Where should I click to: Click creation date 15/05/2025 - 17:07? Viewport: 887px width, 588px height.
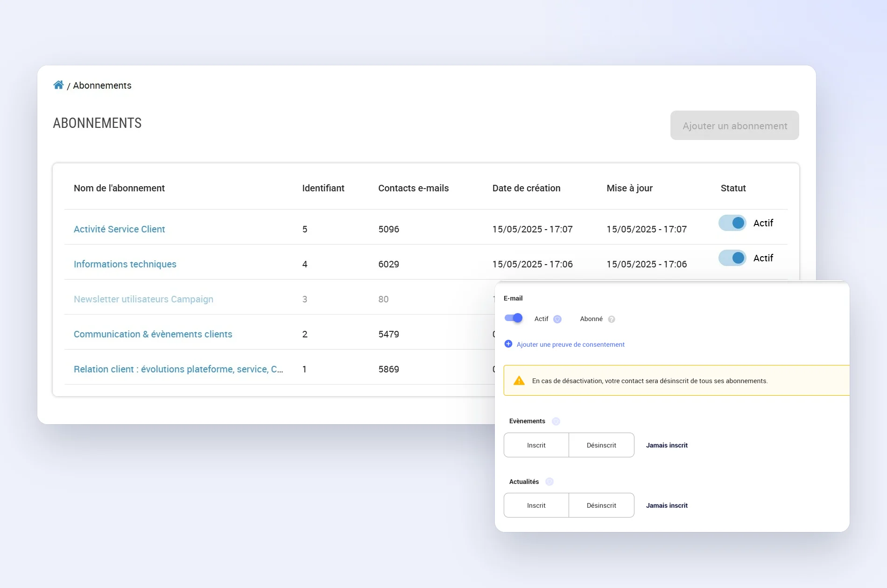532,229
